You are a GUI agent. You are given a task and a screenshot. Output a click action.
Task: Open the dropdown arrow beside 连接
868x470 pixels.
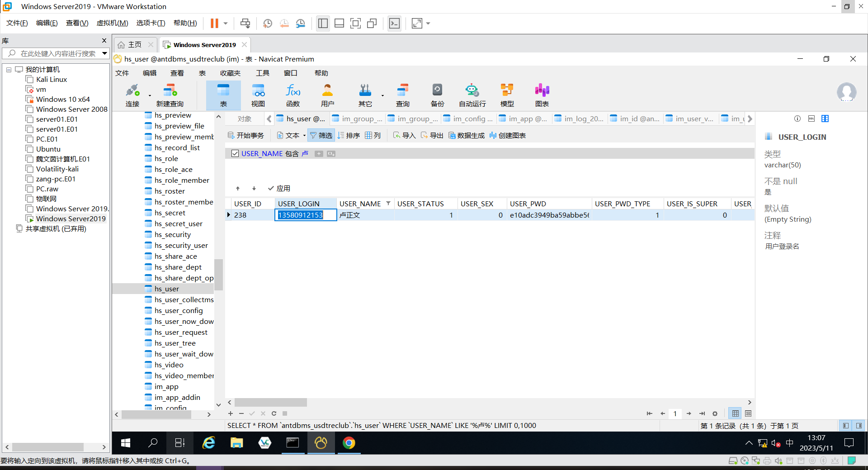(x=150, y=95)
